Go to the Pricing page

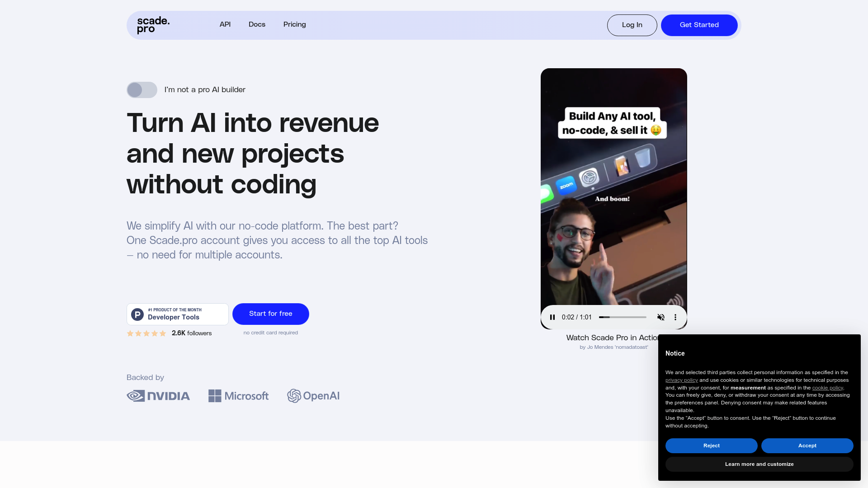[295, 24]
